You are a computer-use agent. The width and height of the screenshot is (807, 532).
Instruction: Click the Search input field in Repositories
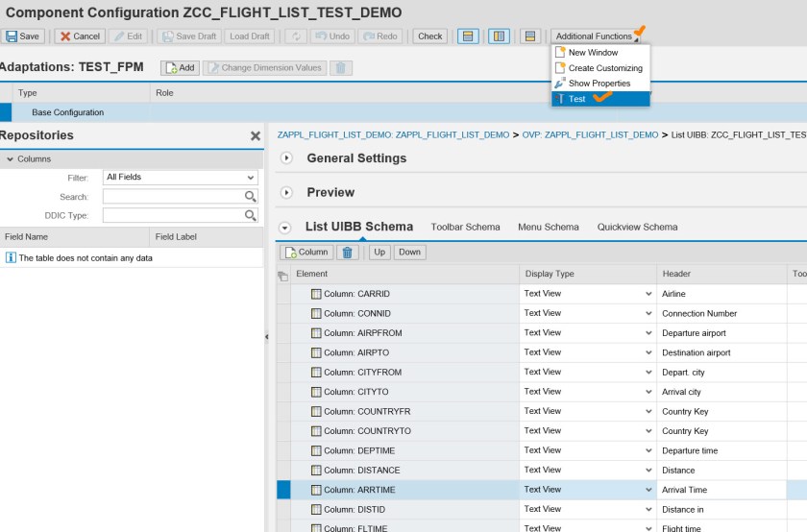point(173,197)
